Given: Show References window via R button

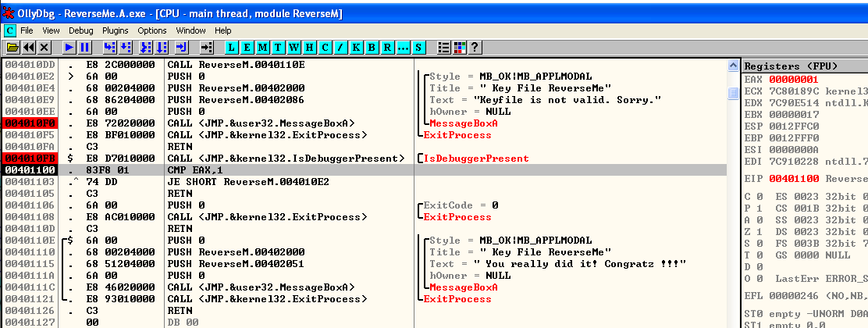Looking at the screenshot, I should pyautogui.click(x=387, y=47).
